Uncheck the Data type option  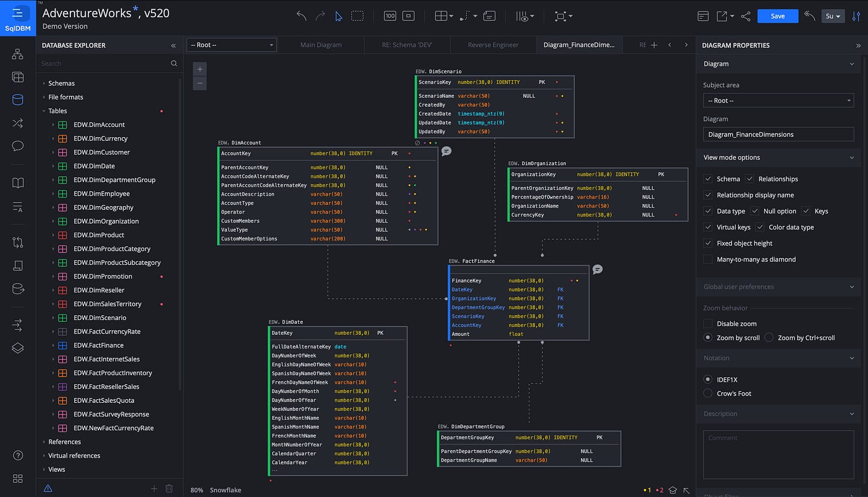coord(708,211)
